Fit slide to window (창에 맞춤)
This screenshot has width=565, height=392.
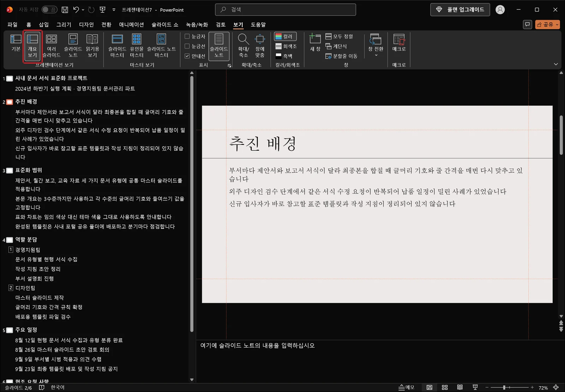coord(260,46)
